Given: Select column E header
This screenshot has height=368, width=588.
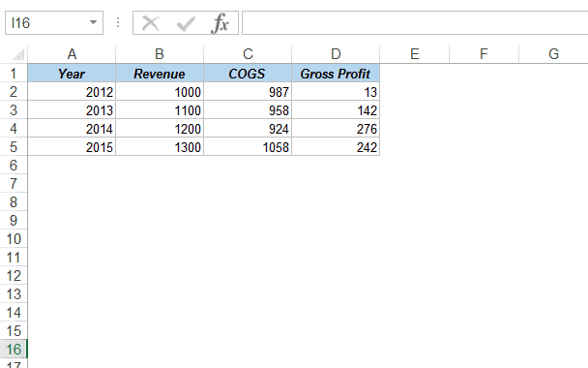Looking at the screenshot, I should pyautogui.click(x=414, y=54).
